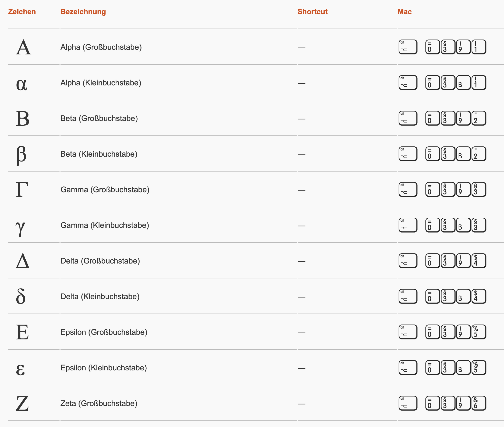Select the 0 key icon in the Beta (Kleinbuchstabe) row
The image size is (504, 427).
[x=433, y=154]
